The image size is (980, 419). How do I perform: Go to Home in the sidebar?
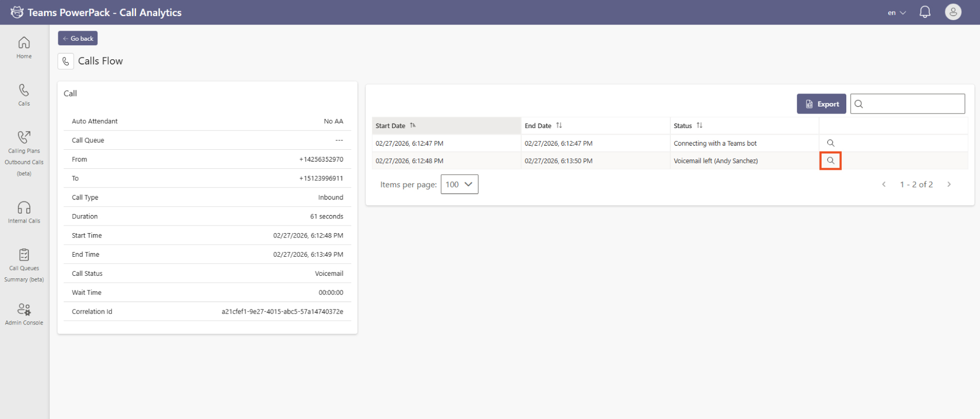pyautogui.click(x=24, y=48)
